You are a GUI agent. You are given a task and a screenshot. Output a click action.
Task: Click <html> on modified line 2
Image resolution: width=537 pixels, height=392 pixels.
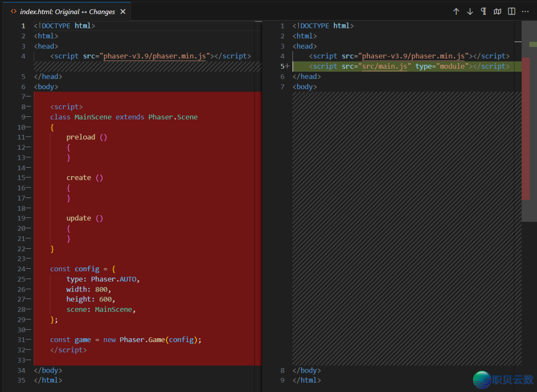coord(304,36)
